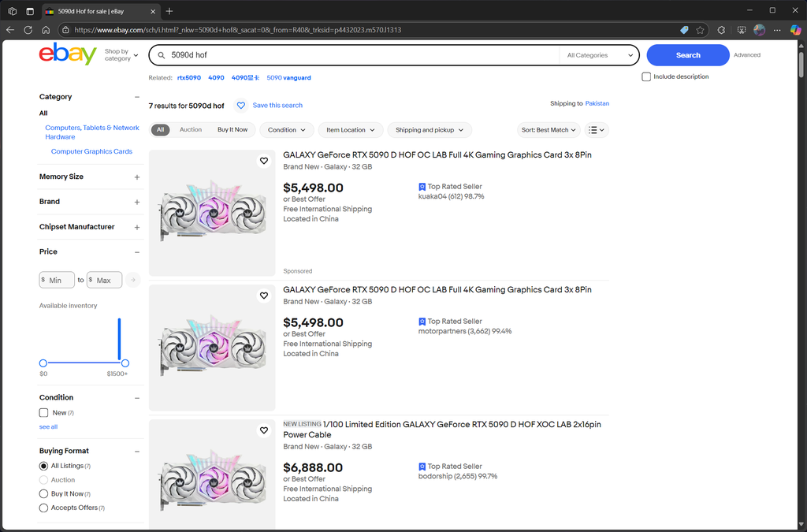Open Copilot sidebar icon
This screenshot has width=807, height=532.
click(x=795, y=30)
